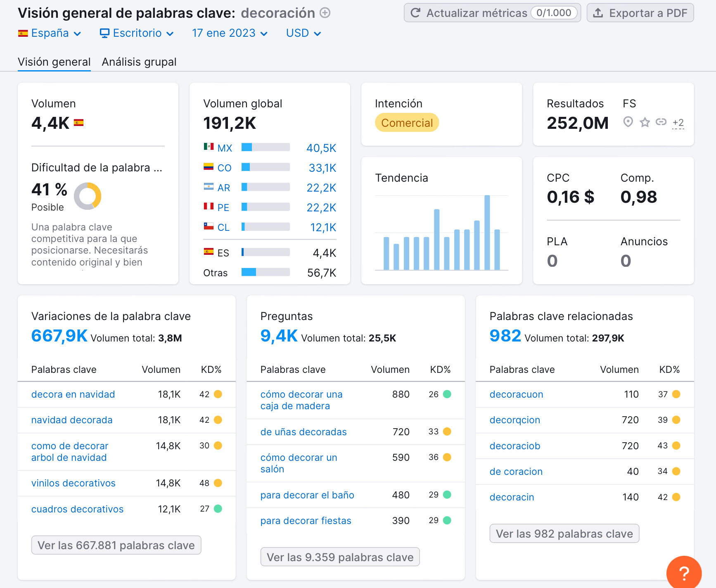Show the +2 additional SERP features

click(678, 123)
